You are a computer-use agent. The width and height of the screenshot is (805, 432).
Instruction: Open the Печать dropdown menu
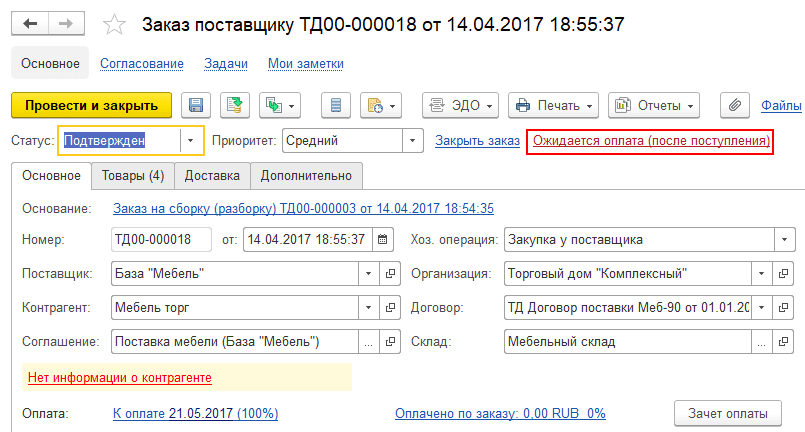coord(553,105)
